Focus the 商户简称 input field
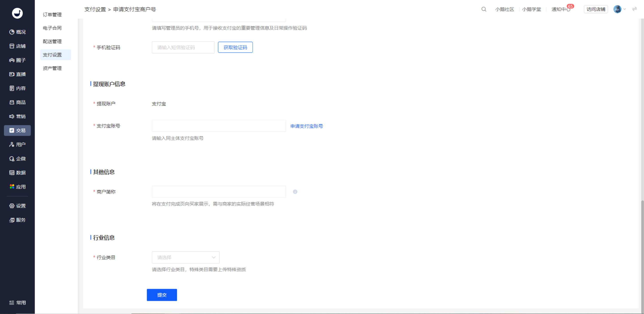This screenshot has height=314, width=644. pyautogui.click(x=219, y=192)
